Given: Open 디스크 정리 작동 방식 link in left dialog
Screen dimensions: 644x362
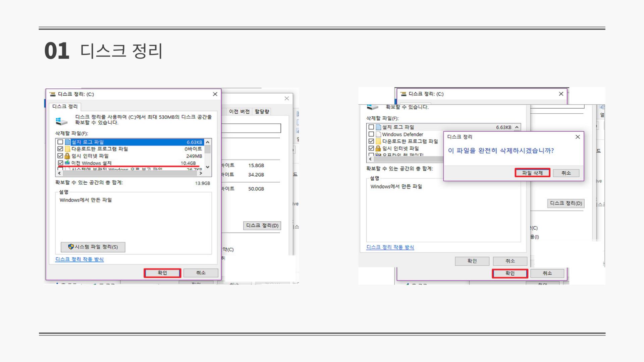Looking at the screenshot, I should [79, 259].
